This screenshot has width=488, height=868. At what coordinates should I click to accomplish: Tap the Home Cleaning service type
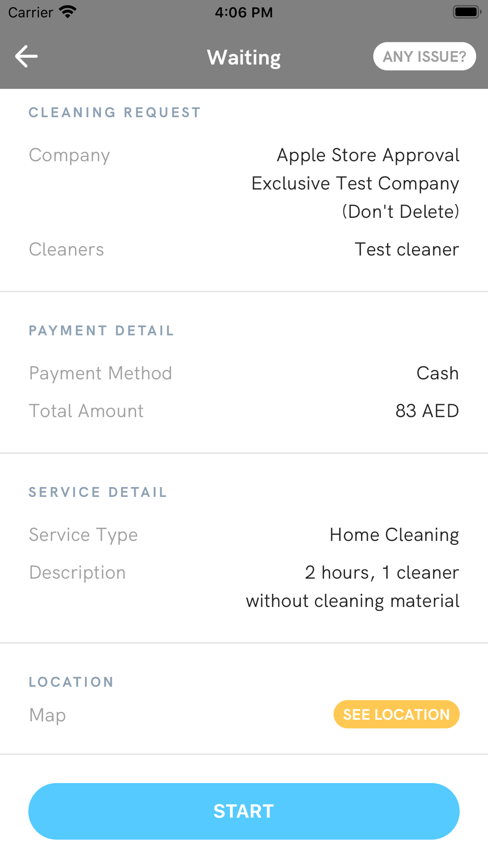click(x=394, y=535)
